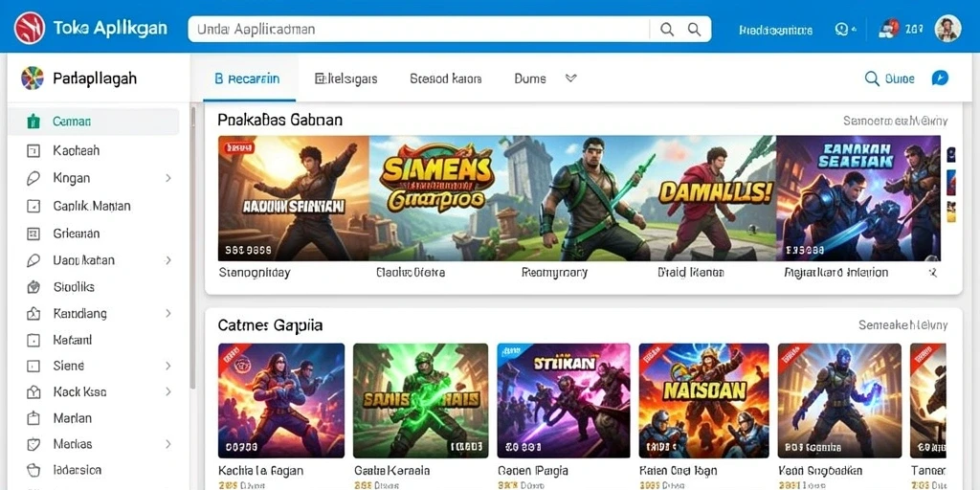Click the blue messenger chat icon
The image size is (980, 490).
coord(940,78)
